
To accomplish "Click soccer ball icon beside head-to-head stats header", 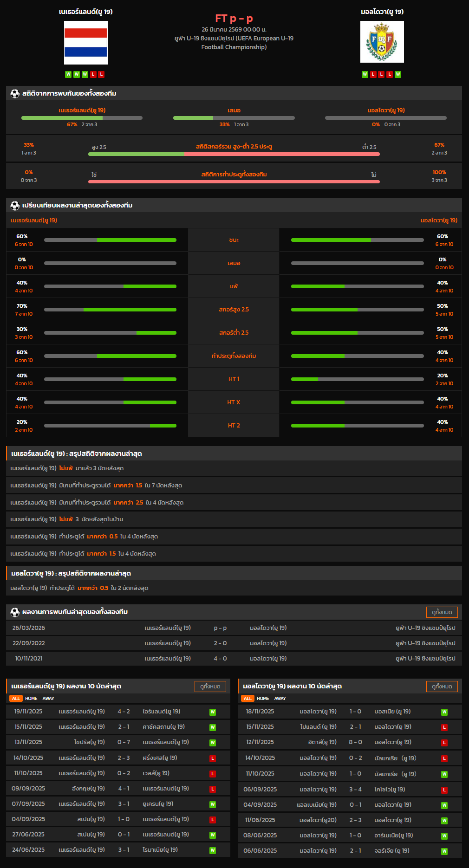I will click(15, 93).
